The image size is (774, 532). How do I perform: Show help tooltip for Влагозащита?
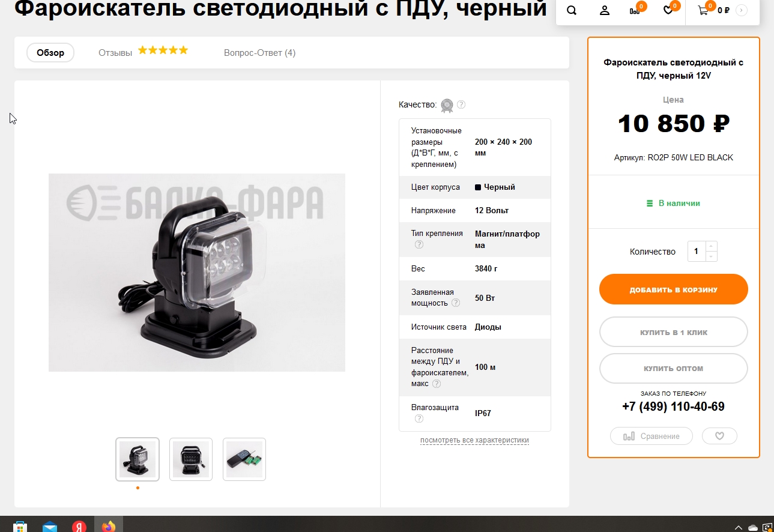click(419, 419)
